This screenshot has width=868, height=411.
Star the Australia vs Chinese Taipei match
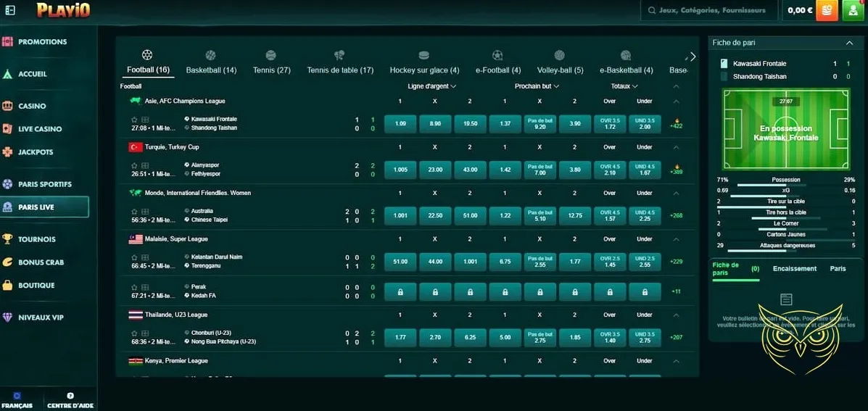134,211
